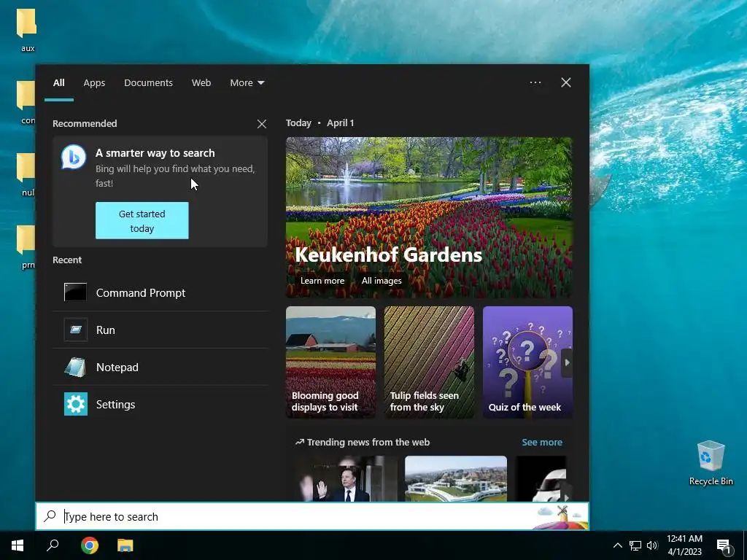
Task: Open Tulip fields seen from the sky card
Action: (429, 362)
